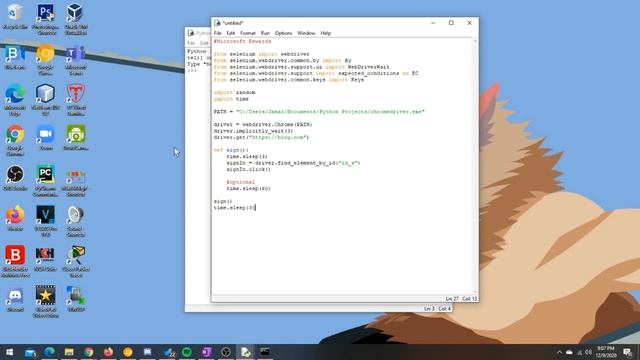This screenshot has width=640, height=360.
Task: Click the '#optional' comment line
Action: [241, 182]
